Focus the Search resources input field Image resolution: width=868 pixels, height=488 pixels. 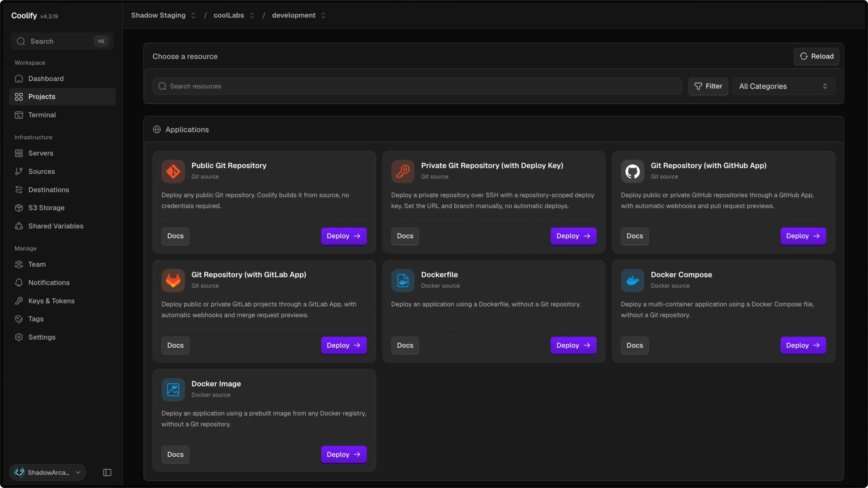(417, 86)
